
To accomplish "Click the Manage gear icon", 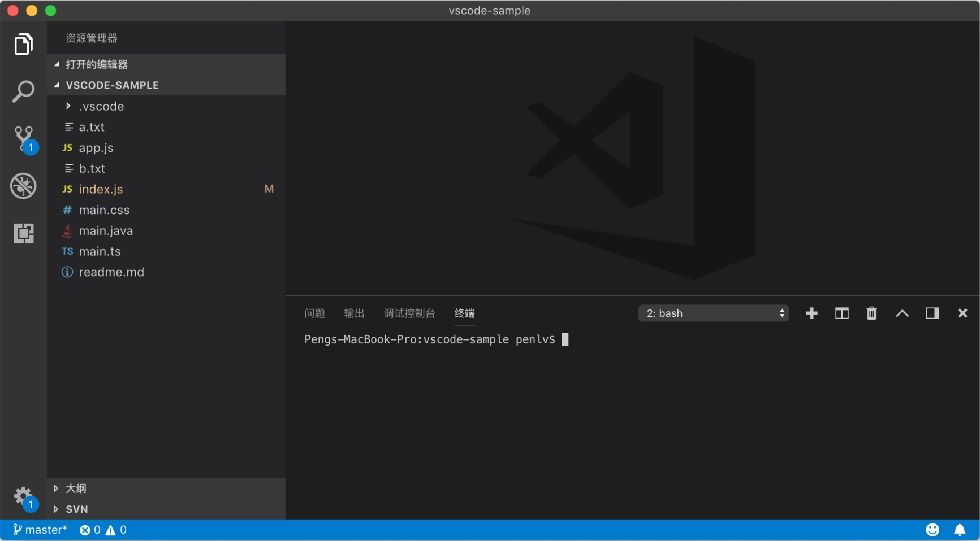I will pos(24,497).
